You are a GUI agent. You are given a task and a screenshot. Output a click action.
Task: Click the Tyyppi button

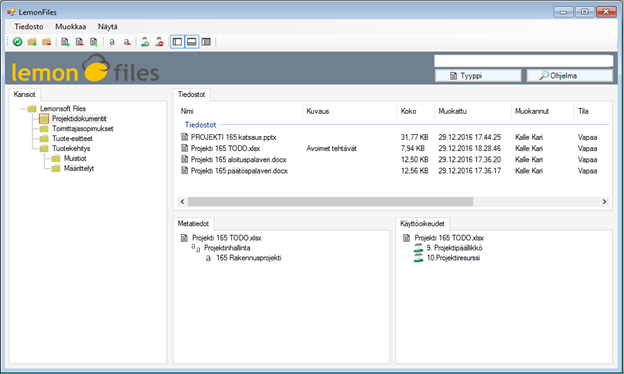[x=478, y=76]
